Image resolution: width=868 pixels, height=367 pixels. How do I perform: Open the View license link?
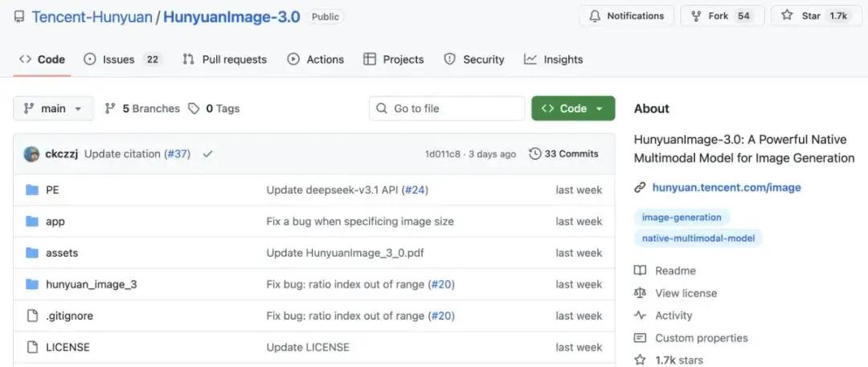686,293
